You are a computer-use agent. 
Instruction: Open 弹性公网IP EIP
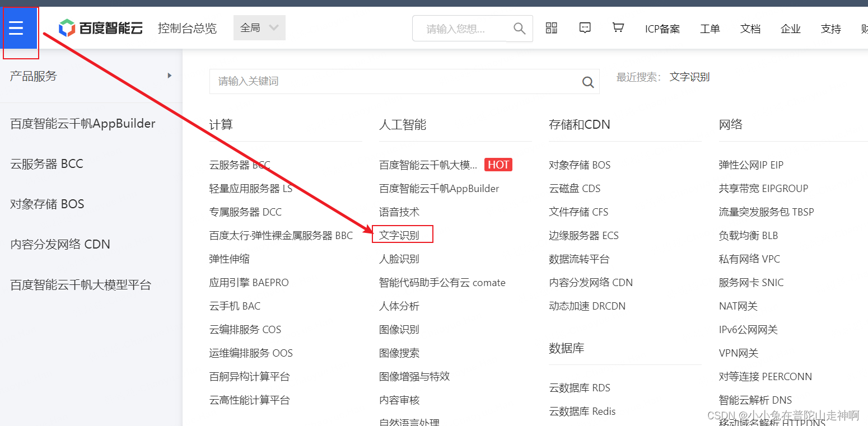click(751, 165)
